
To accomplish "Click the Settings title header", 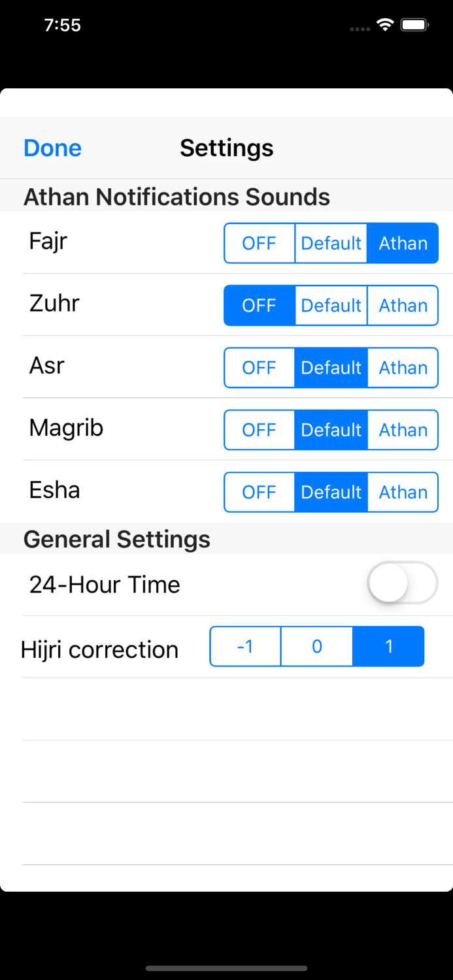I will tap(226, 148).
